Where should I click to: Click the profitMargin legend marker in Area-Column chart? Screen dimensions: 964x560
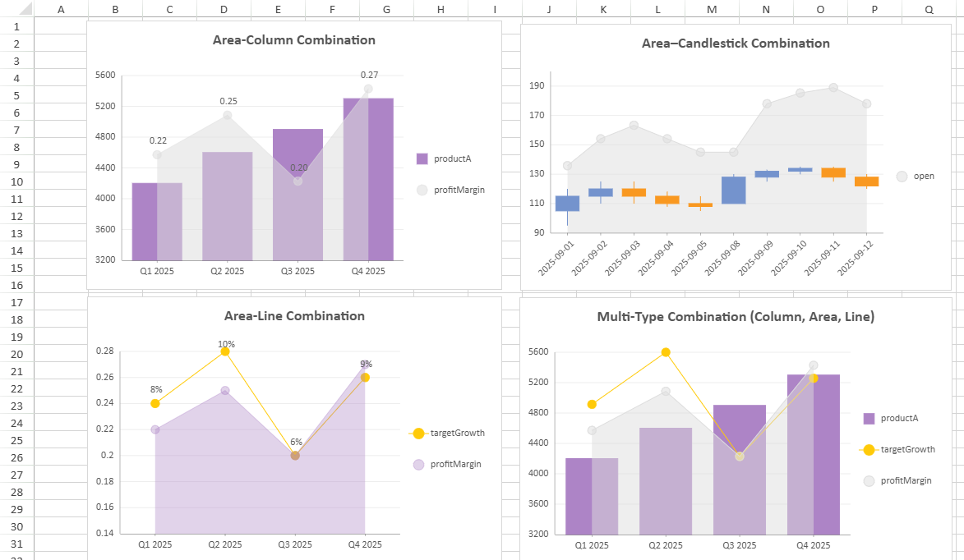422,190
